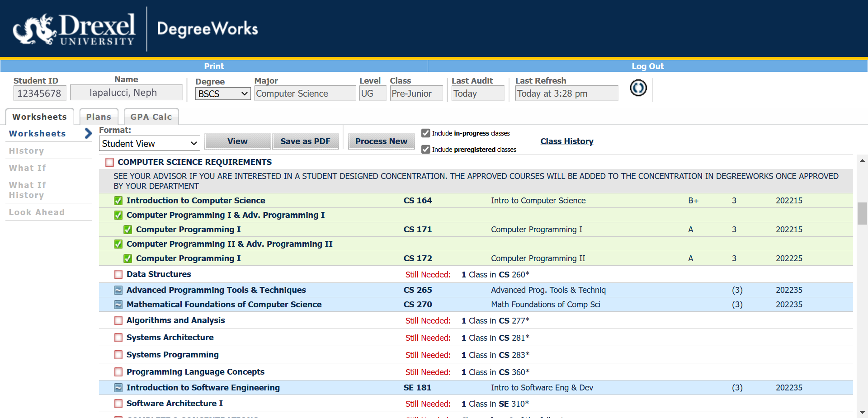Click the 1 Class in CS 360* text
The width and height of the screenshot is (868, 418).
pos(495,372)
